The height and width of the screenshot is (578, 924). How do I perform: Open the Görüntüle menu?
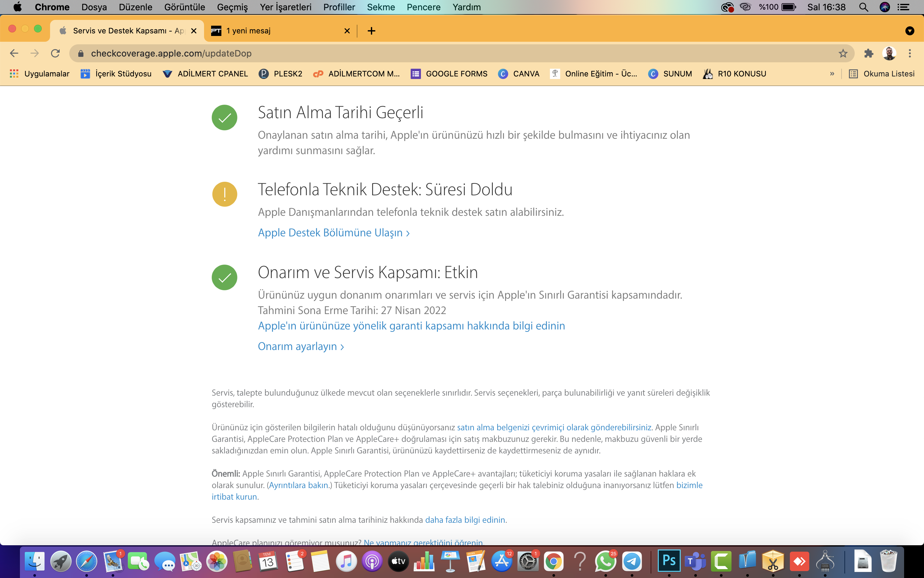(x=185, y=7)
